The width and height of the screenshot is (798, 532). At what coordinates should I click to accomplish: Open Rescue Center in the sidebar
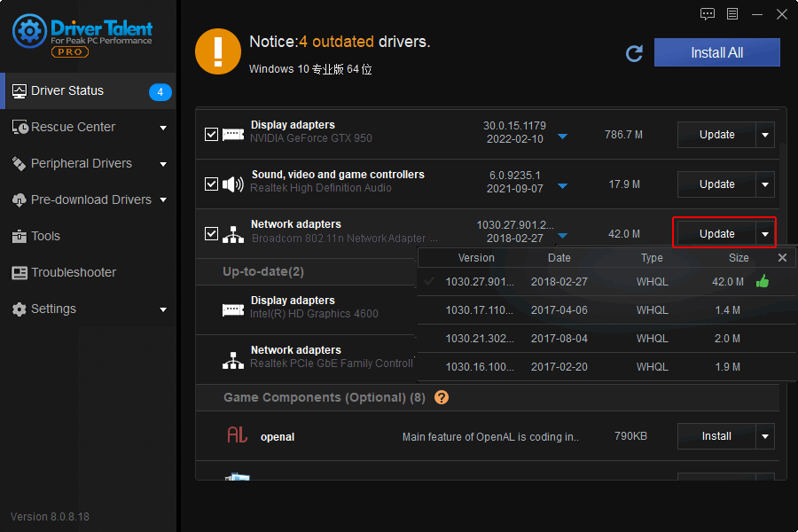tap(88, 128)
